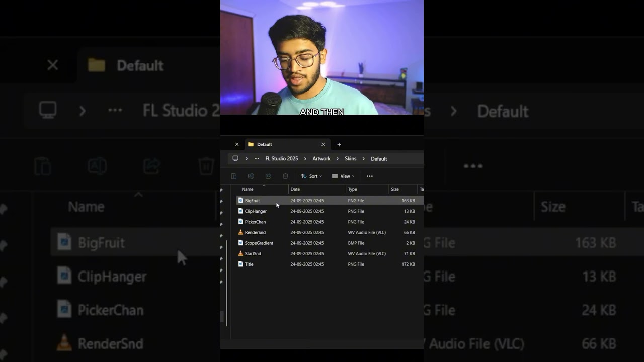Click the navigation pane vertical scrollbar
This screenshot has height=362, width=644.
point(227,283)
